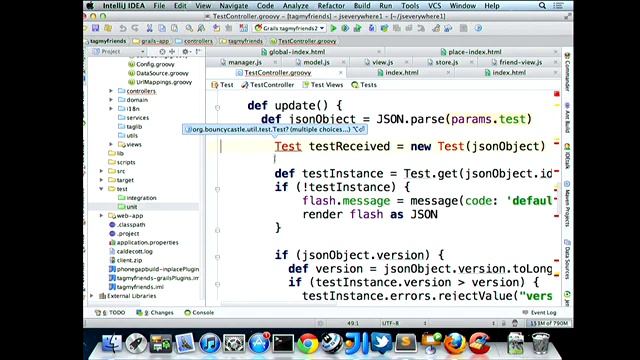Switch to the manager.js tab

click(x=245, y=62)
